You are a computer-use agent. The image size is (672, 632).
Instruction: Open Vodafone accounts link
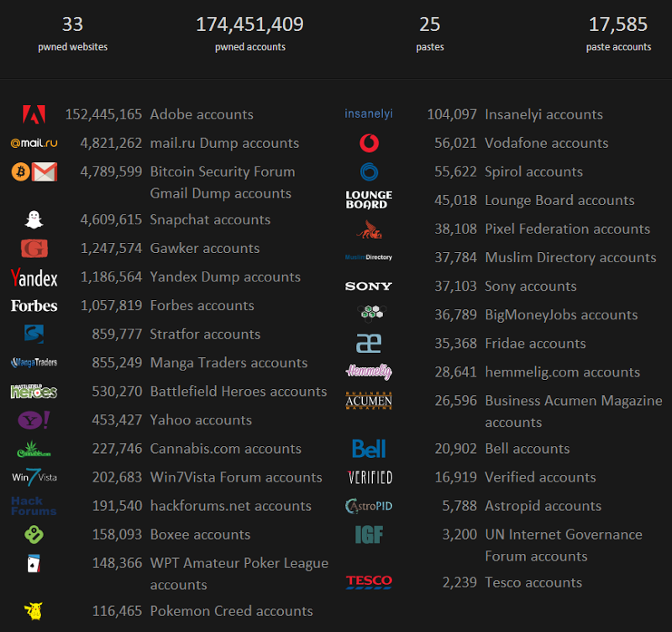click(x=547, y=143)
